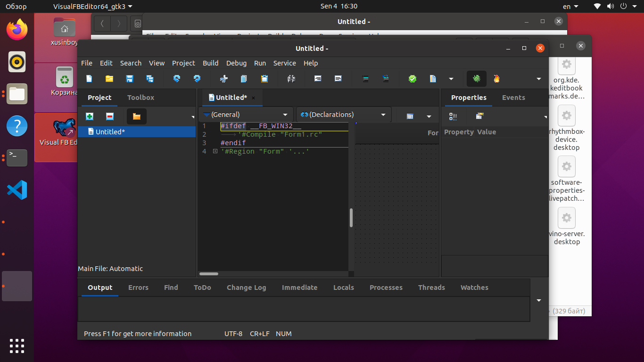
Task: Remove project using the red minus icon
Action: [110, 116]
